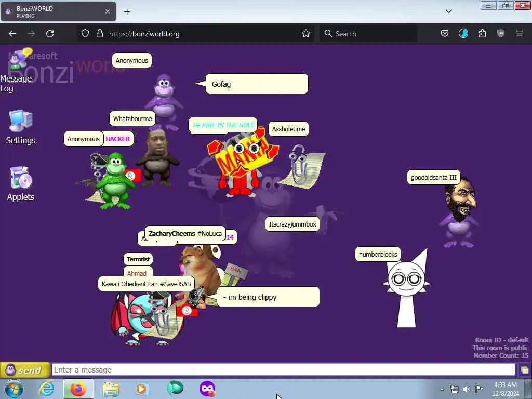Image resolution: width=532 pixels, height=399 pixels.
Task: Click the 'Member Count: 15' text
Action: [x=501, y=355]
